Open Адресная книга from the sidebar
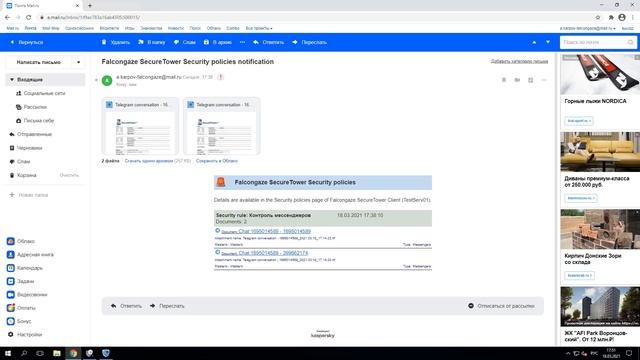Viewport: 640px width, 360px height. (x=30, y=255)
